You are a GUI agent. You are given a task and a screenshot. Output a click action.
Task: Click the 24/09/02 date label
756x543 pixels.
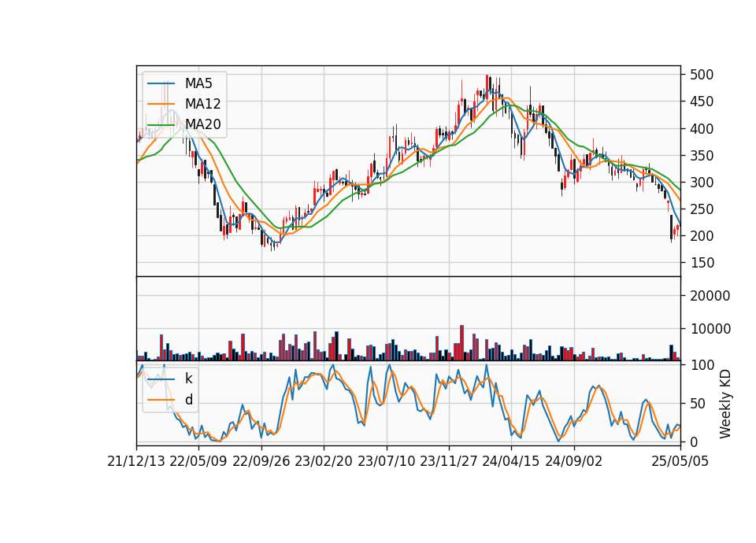point(574,461)
